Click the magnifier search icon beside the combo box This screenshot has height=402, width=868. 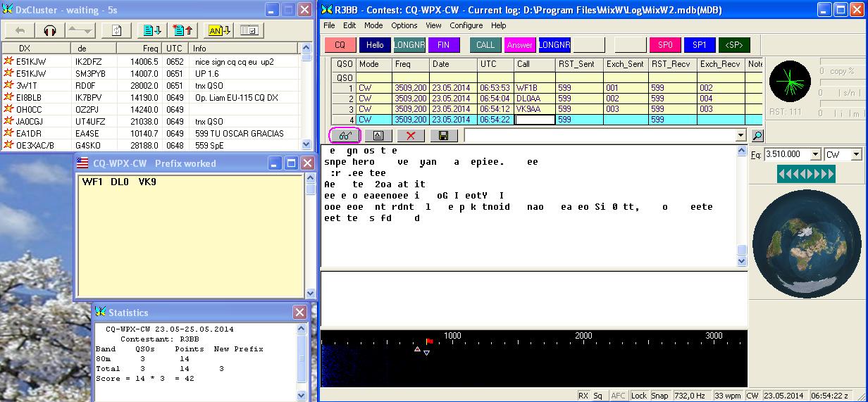pyautogui.click(x=757, y=135)
